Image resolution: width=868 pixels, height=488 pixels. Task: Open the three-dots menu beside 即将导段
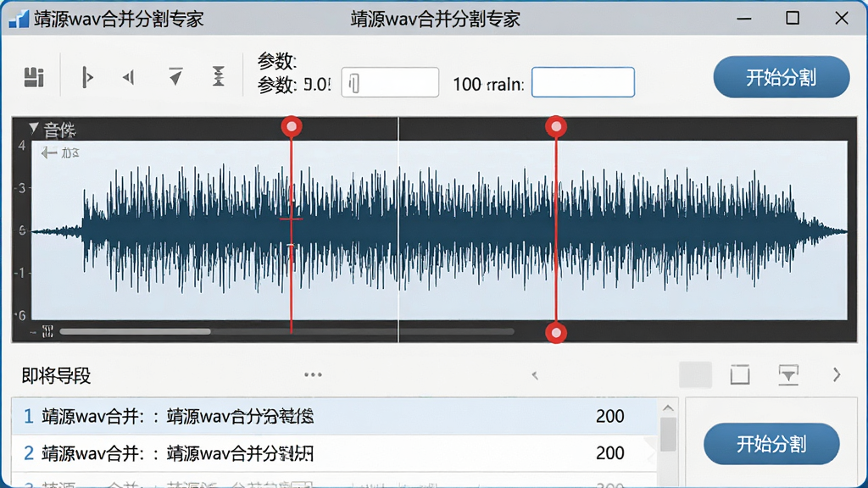pos(313,374)
